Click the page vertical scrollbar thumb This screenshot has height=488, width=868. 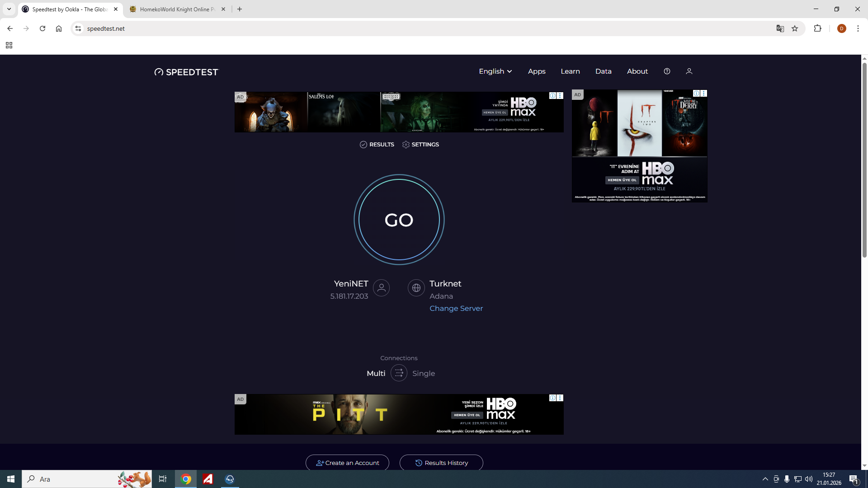[x=864, y=160]
